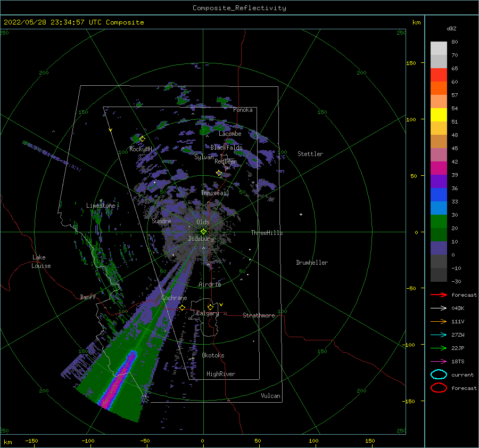Click the Composite_Reflectivity title
Screen dimensions: 479x448
[x=240, y=8]
